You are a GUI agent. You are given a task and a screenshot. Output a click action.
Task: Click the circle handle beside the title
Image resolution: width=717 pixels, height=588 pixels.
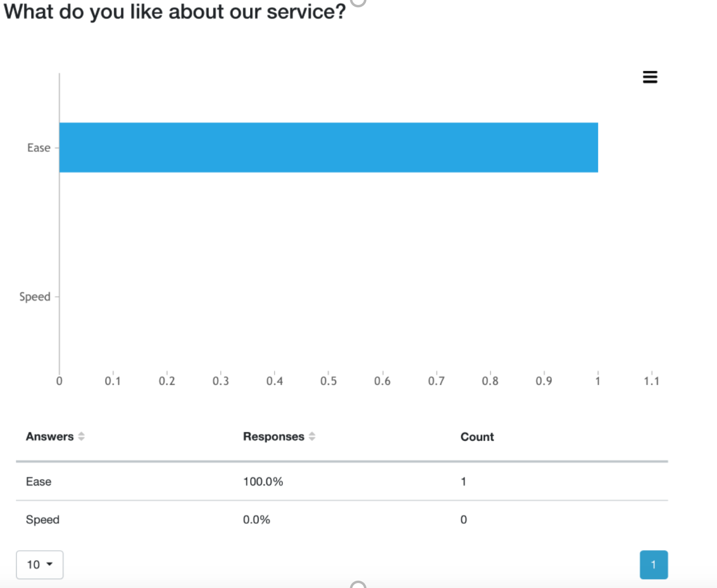point(359,2)
